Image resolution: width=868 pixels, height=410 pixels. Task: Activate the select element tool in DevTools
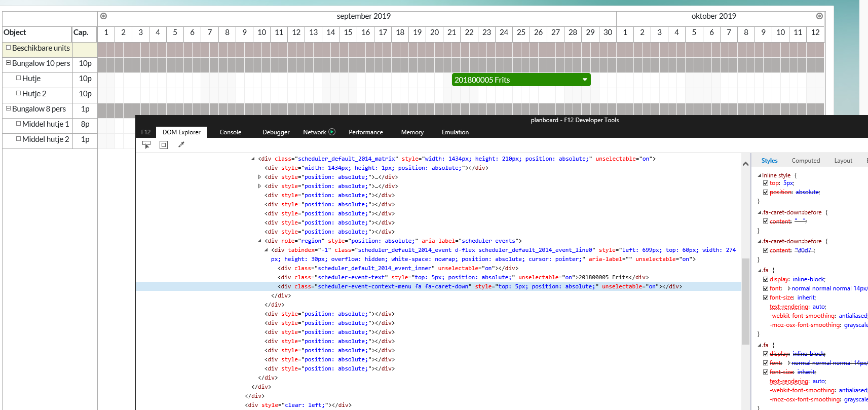[146, 145]
